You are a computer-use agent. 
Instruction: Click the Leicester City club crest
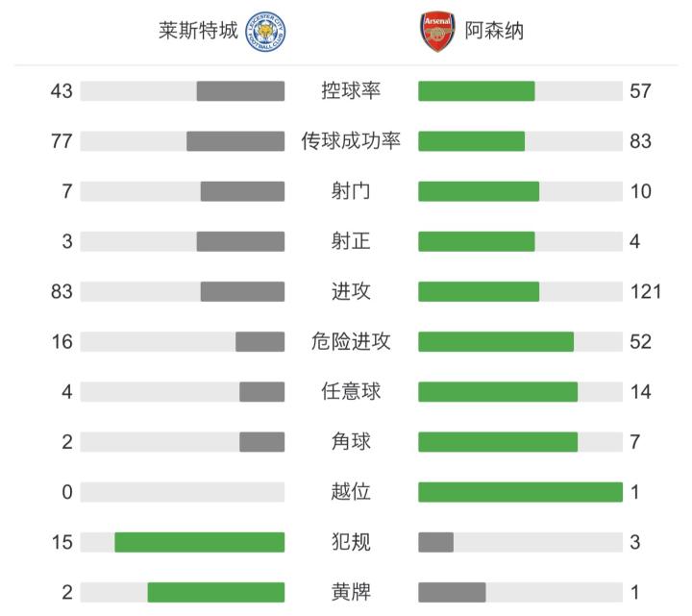point(269,32)
